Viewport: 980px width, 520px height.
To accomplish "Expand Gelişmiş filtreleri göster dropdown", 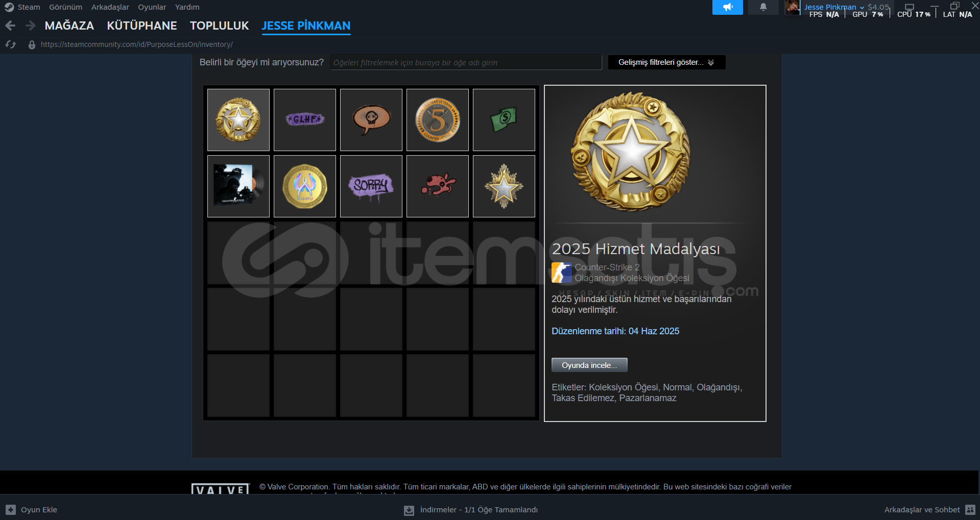I will coord(666,62).
